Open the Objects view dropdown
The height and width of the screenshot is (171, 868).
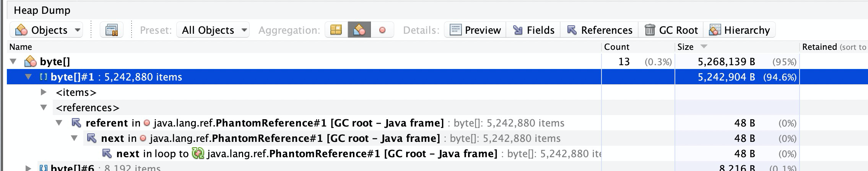[46, 30]
